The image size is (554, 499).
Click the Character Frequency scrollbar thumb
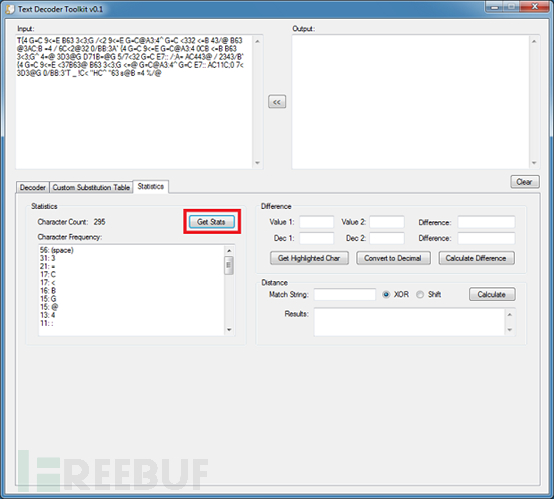pos(229,265)
